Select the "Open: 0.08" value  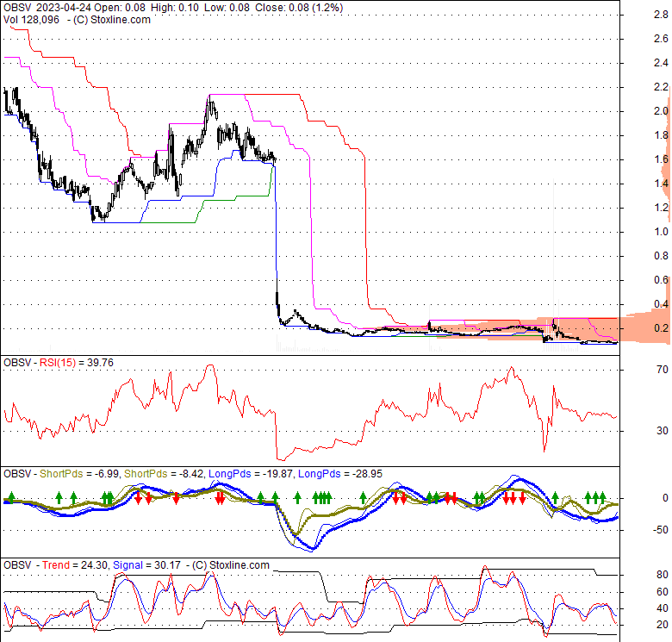121,8
